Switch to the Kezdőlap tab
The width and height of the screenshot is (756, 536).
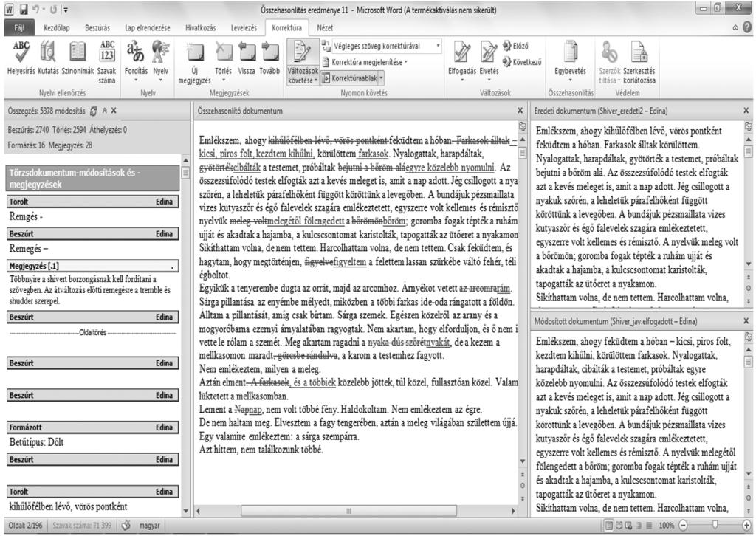coord(57,28)
